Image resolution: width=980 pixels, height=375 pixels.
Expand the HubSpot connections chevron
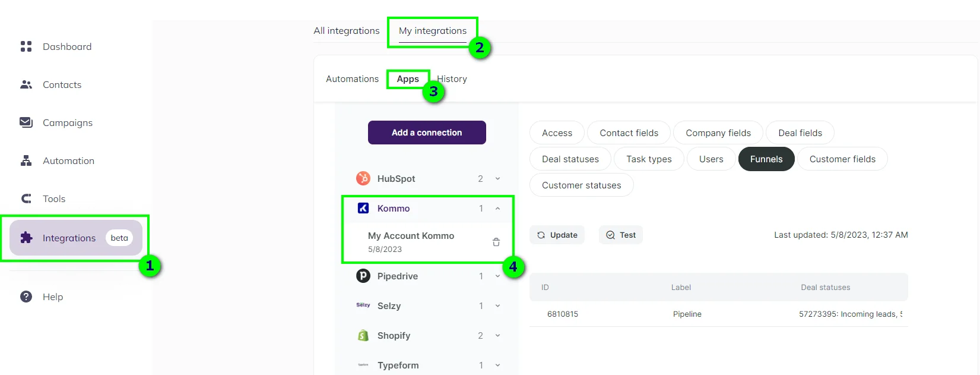point(497,178)
